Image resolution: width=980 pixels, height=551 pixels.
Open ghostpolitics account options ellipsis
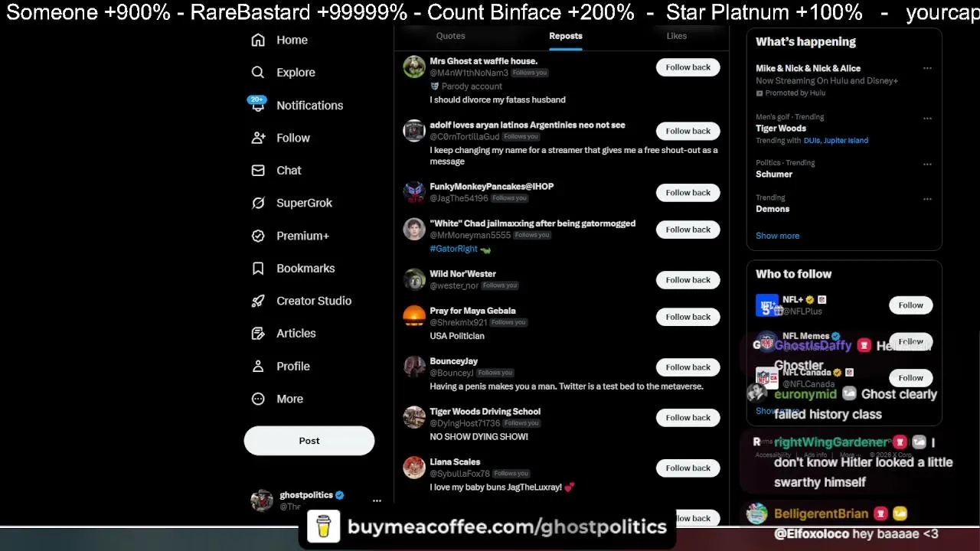(377, 500)
